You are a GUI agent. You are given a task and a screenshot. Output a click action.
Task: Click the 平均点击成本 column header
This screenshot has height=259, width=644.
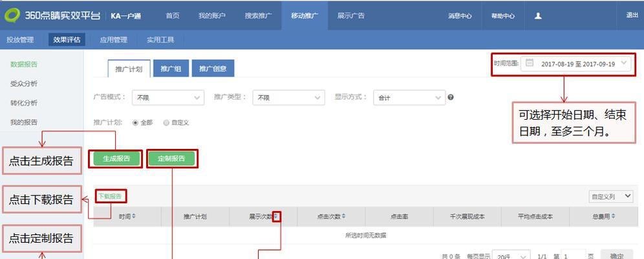pos(535,217)
